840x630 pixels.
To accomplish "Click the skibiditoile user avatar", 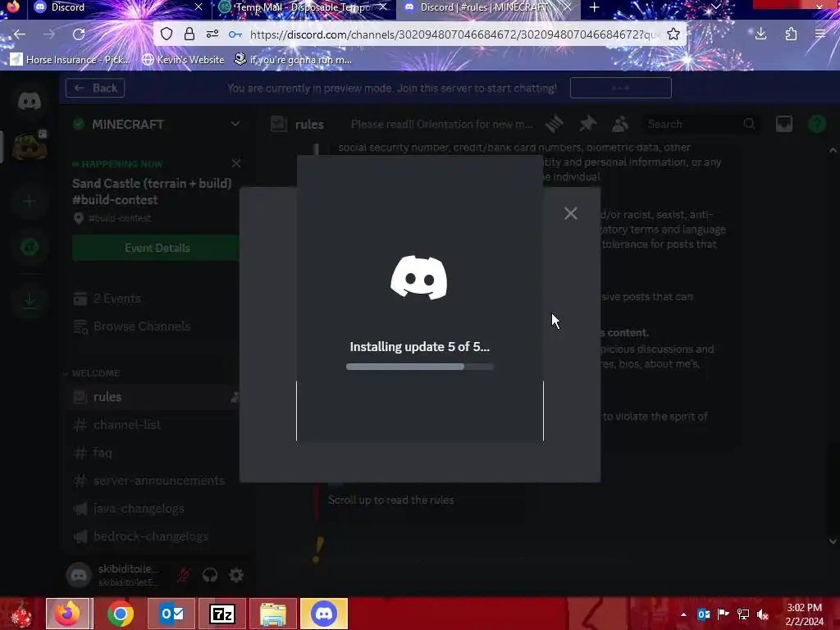I will click(x=79, y=575).
